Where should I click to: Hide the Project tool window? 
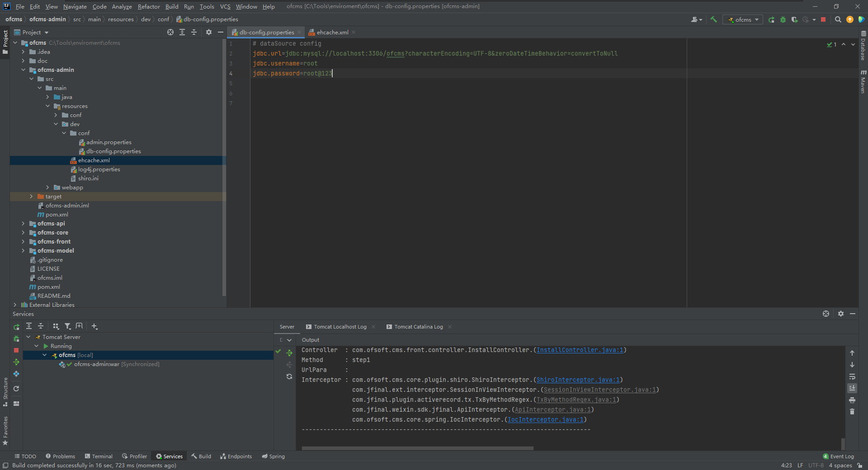point(221,32)
